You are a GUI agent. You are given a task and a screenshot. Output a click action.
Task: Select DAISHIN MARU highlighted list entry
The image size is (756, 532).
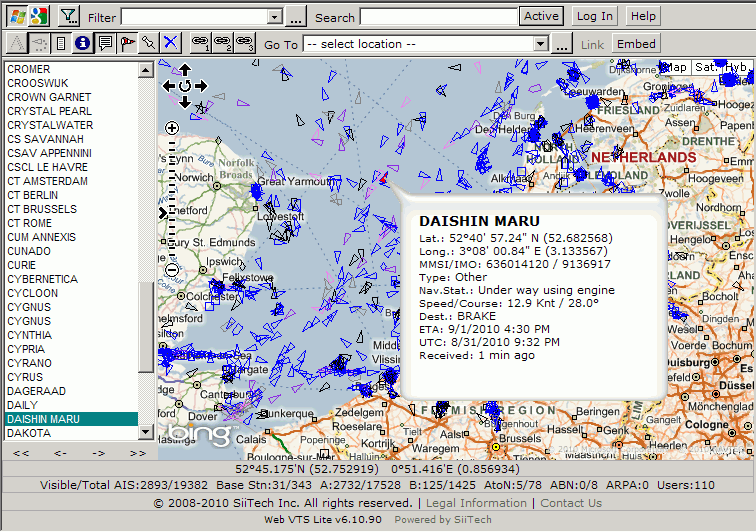point(72,419)
